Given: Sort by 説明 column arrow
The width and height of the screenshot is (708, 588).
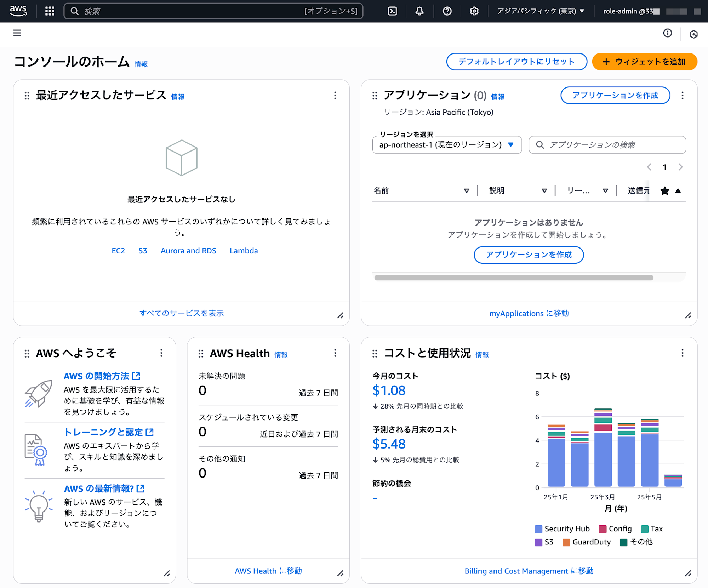Looking at the screenshot, I should (544, 191).
